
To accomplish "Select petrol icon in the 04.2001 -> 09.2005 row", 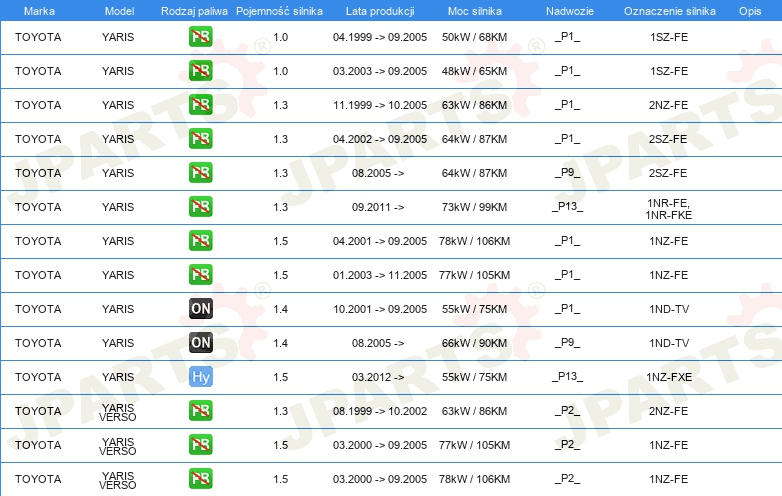I will [200, 240].
